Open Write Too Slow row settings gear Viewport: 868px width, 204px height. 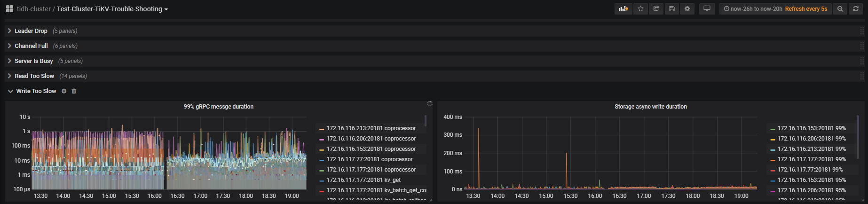pos(64,91)
